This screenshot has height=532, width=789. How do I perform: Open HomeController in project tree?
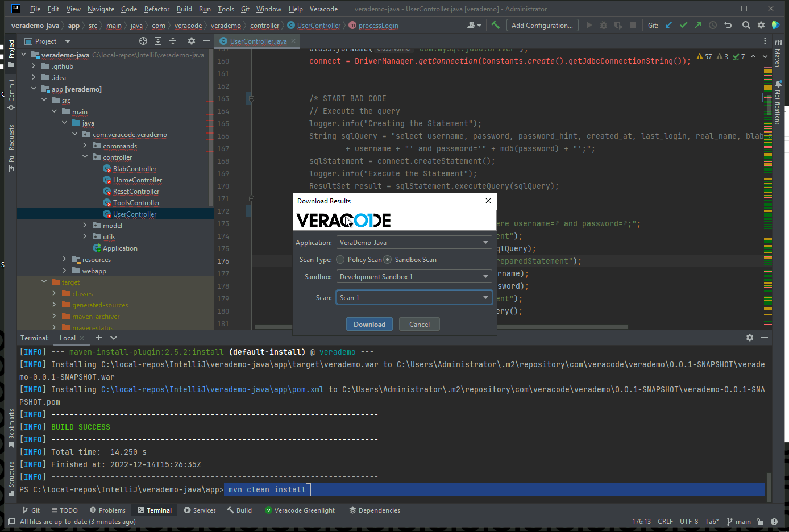[138, 180]
